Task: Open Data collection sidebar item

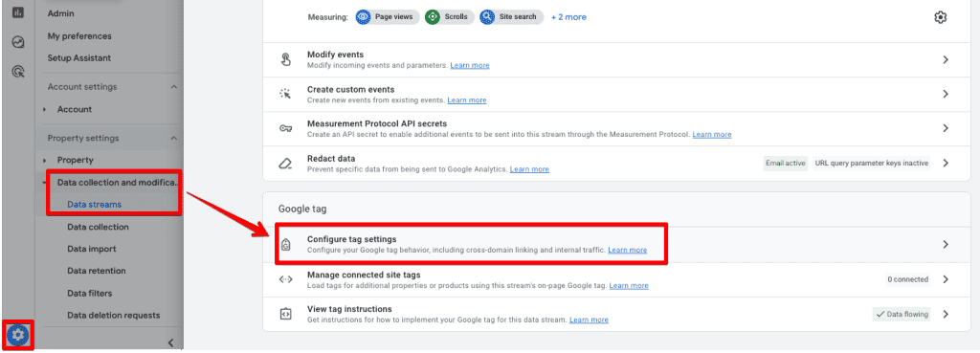Action: [x=99, y=227]
